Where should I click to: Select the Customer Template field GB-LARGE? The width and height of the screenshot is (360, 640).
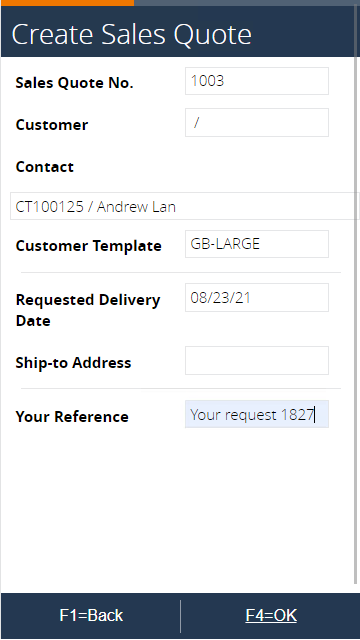click(257, 244)
